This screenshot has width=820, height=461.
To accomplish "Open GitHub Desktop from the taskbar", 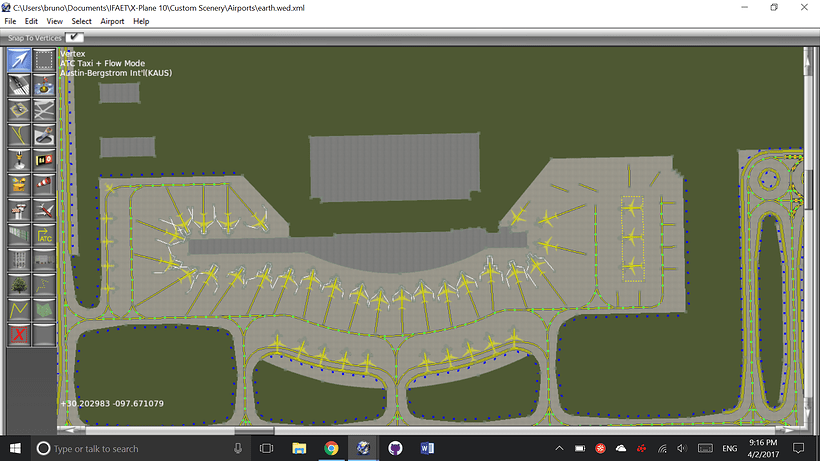I will [x=395, y=448].
